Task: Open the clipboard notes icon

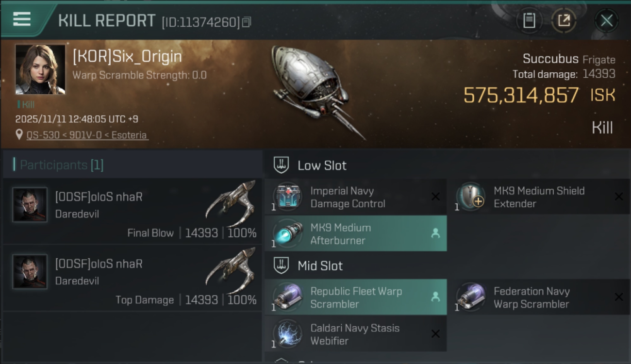Action: coord(529,20)
